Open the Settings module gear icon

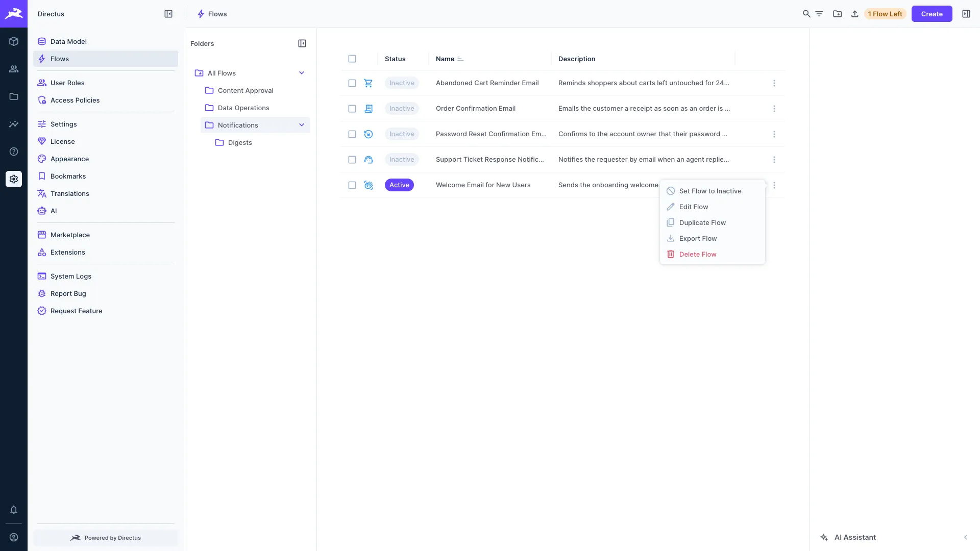[x=14, y=179]
